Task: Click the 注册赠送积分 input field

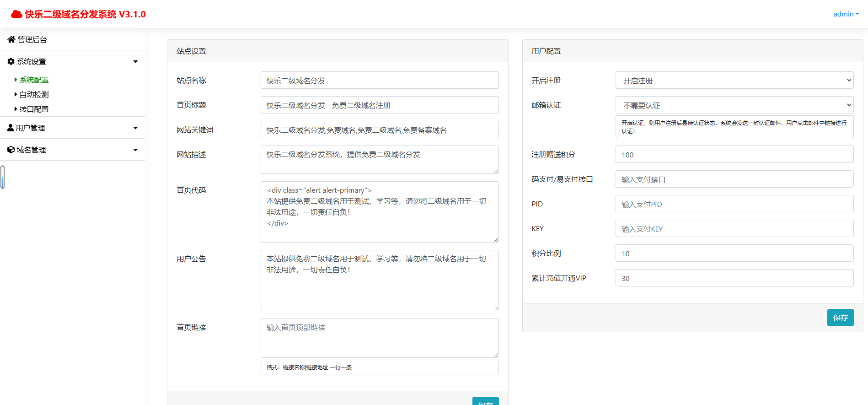Action: [x=734, y=154]
